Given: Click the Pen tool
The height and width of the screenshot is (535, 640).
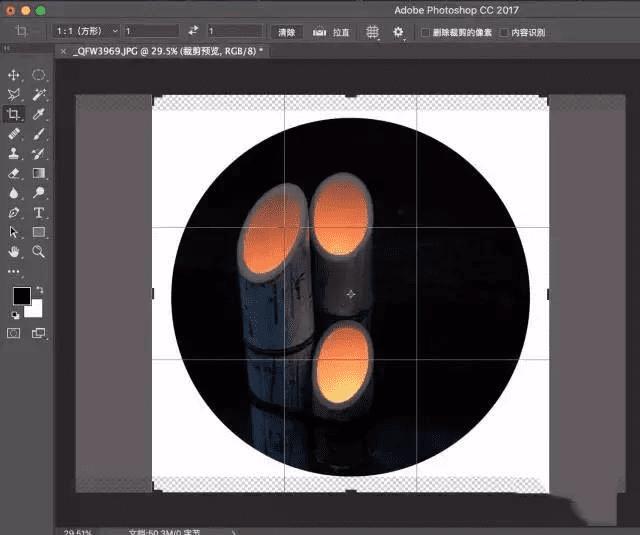Looking at the screenshot, I should [x=14, y=212].
